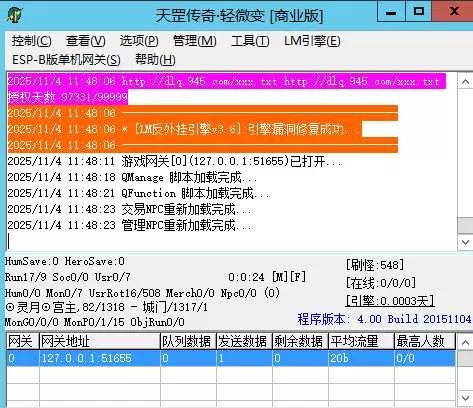473x408 pixels.
Task: Click the 交易NPC重新加载完成 log line
Action: pyautogui.click(x=129, y=209)
